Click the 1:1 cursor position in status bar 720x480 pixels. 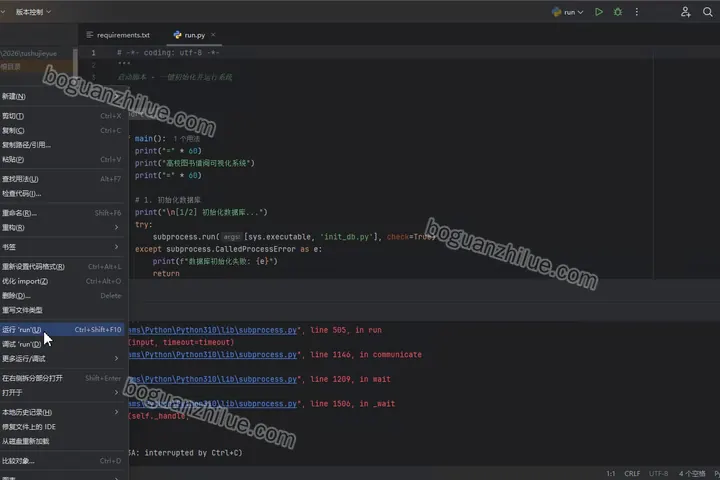[611, 474]
